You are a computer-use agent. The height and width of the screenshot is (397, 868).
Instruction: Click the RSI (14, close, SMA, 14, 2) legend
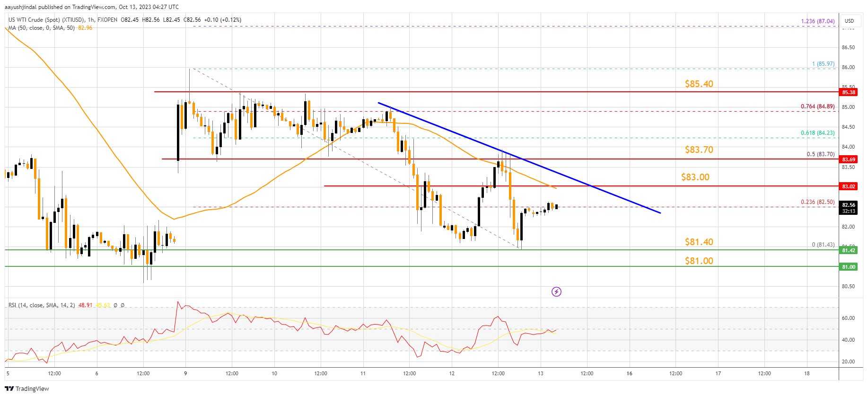(x=42, y=305)
